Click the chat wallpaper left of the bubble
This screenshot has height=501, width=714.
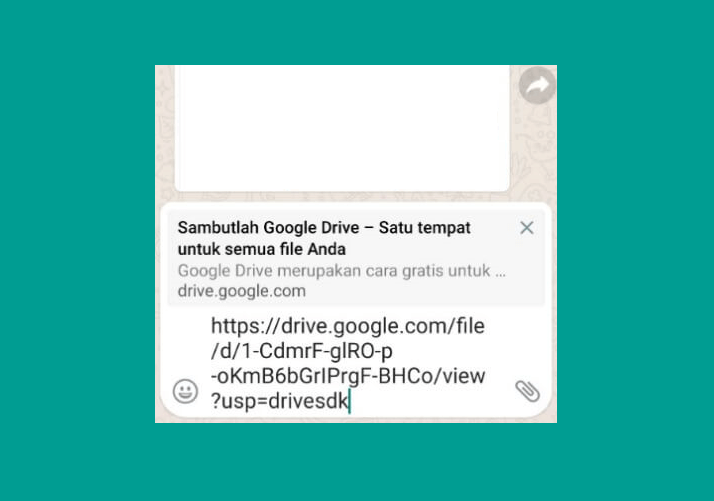(x=165, y=132)
